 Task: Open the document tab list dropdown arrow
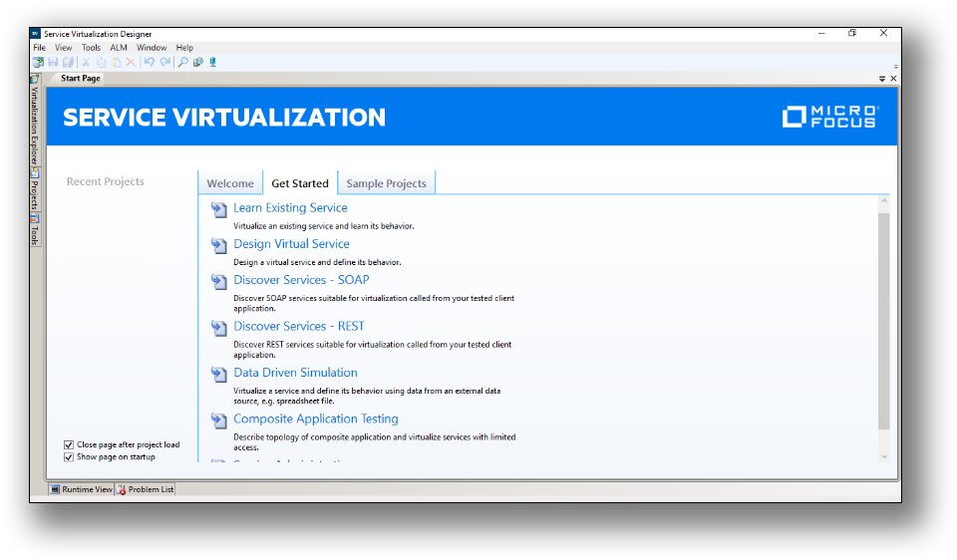882,79
